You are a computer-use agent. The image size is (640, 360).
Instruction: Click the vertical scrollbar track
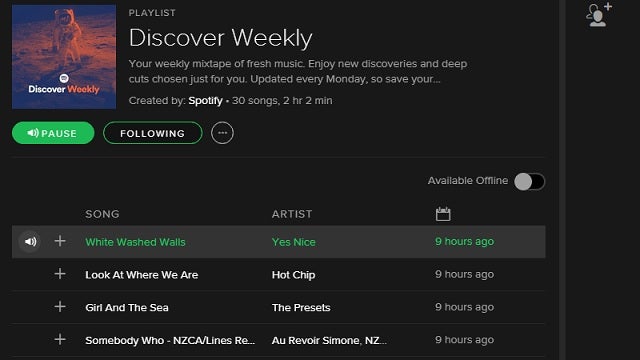(x=562, y=180)
